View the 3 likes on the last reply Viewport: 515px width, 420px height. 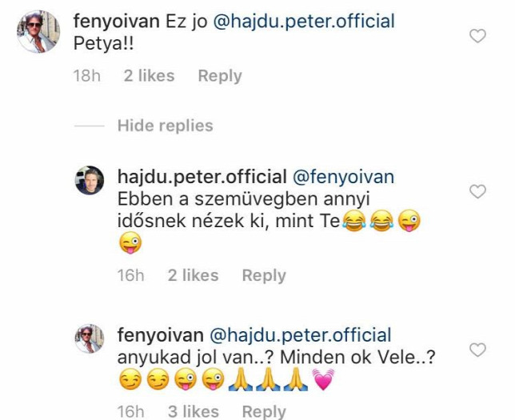point(194,411)
